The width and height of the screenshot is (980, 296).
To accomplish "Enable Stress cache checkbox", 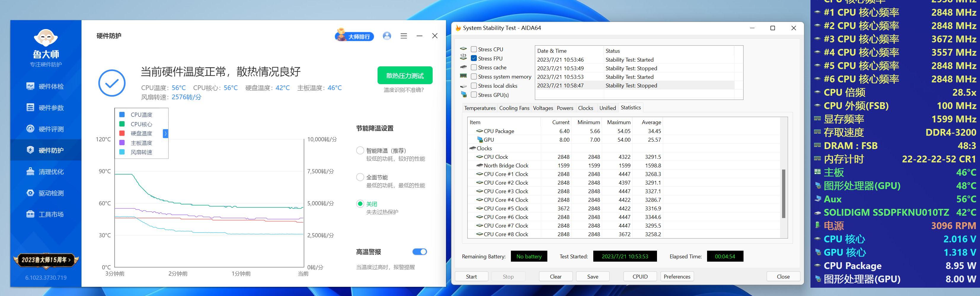I will tap(474, 67).
